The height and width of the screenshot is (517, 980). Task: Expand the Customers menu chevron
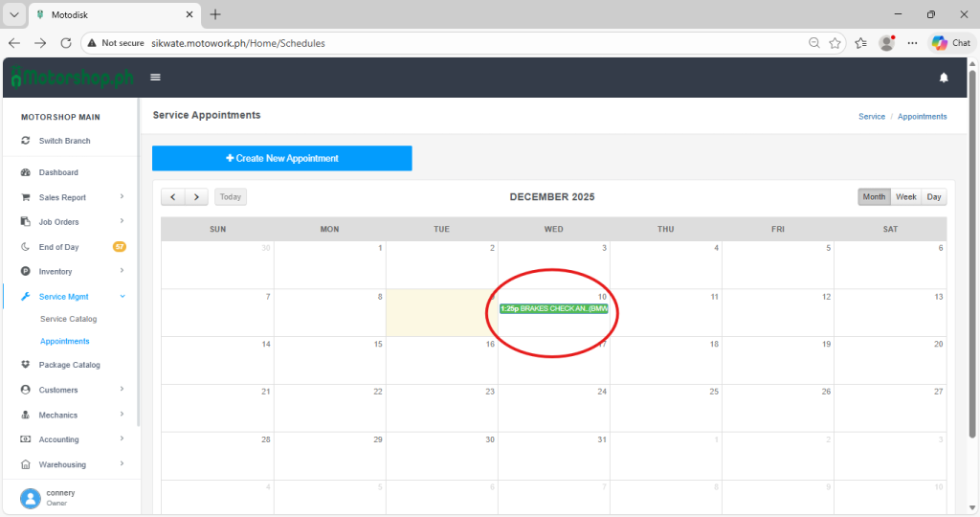[122, 390]
